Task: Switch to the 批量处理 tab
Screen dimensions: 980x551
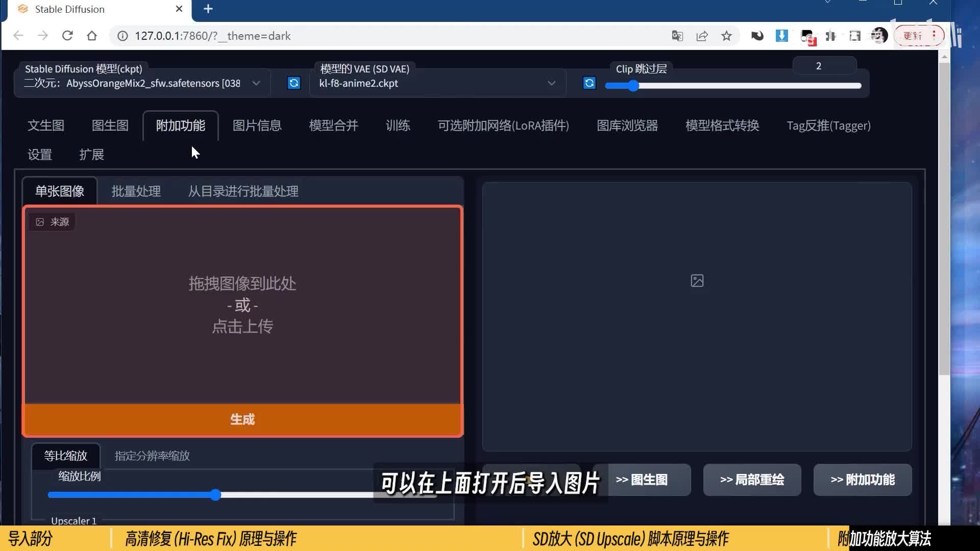Action: click(136, 191)
